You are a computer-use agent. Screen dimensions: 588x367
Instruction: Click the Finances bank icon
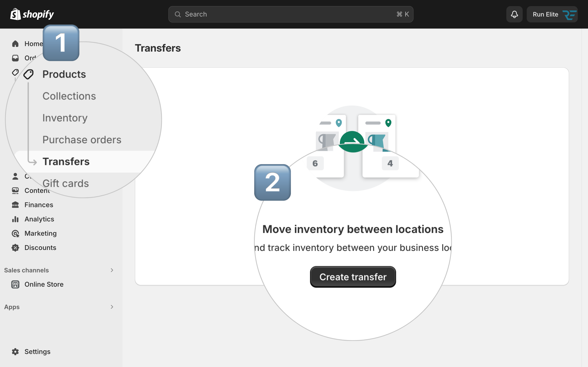[15, 205]
